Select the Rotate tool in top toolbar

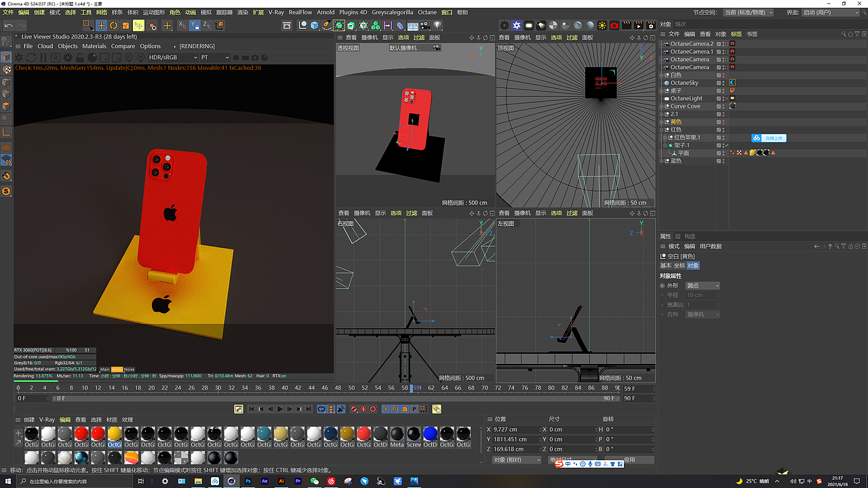click(113, 26)
